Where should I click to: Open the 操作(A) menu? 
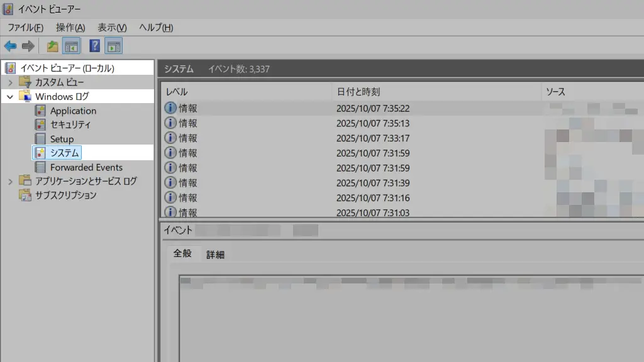click(70, 28)
